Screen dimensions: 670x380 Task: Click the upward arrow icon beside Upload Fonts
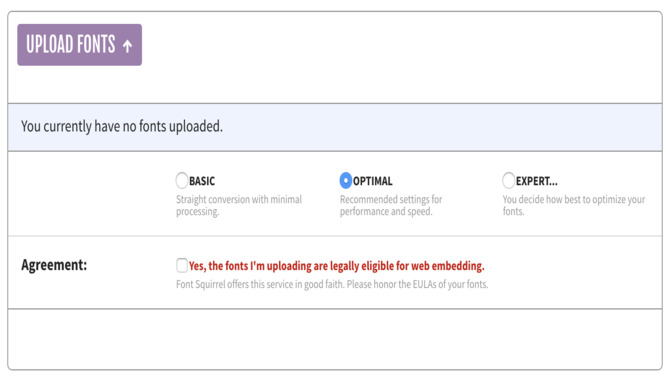click(x=127, y=46)
